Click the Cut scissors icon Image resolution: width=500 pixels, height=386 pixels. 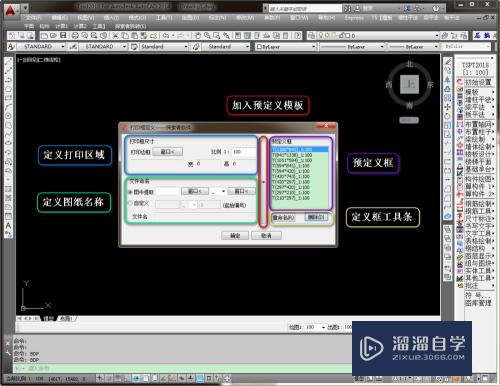[x=116, y=35]
